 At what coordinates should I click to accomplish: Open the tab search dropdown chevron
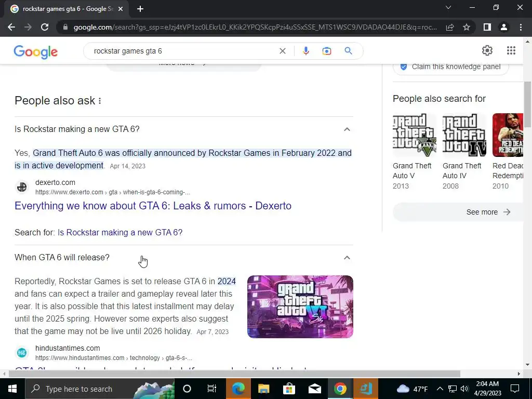(x=448, y=7)
